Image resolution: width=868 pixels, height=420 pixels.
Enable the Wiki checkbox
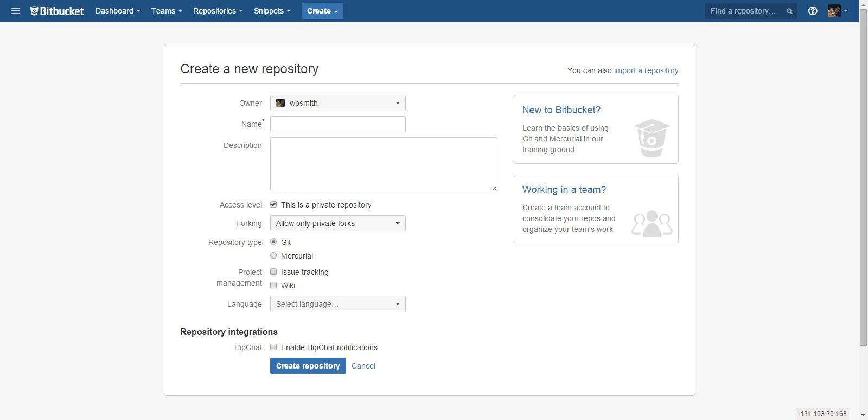274,286
